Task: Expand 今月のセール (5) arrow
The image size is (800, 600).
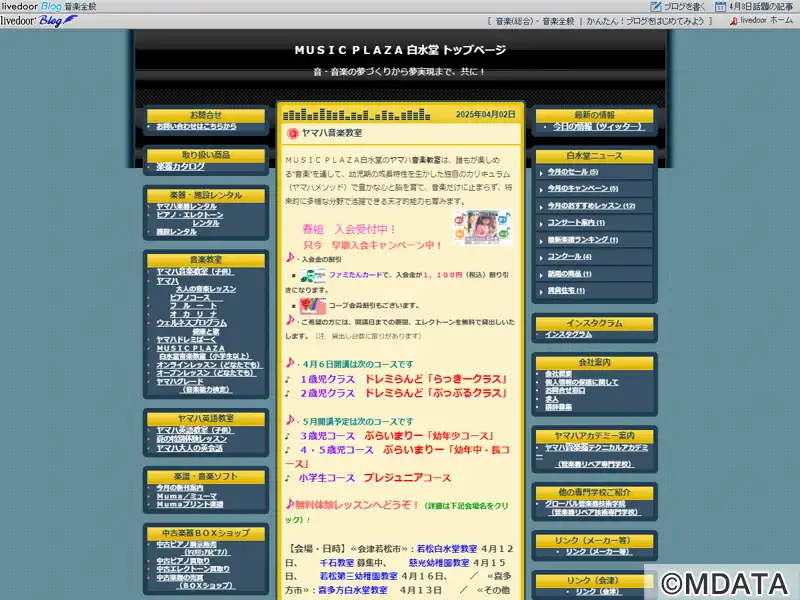Action: coord(541,173)
